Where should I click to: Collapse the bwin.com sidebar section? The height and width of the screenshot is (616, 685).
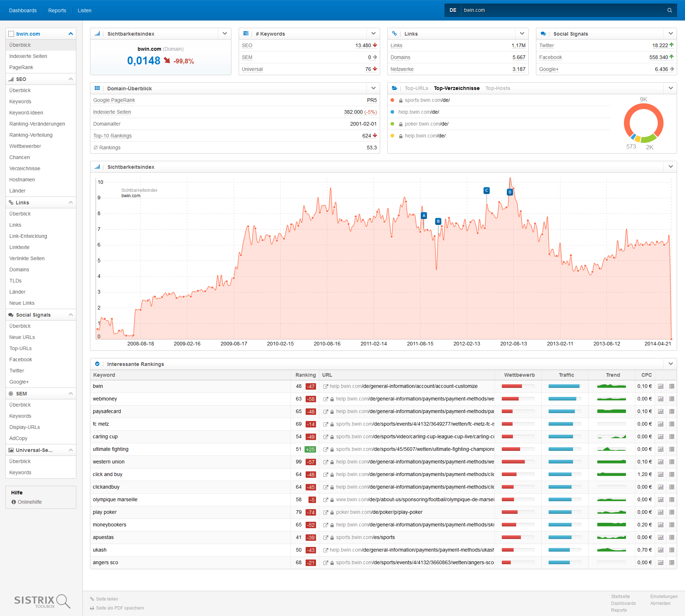71,34
